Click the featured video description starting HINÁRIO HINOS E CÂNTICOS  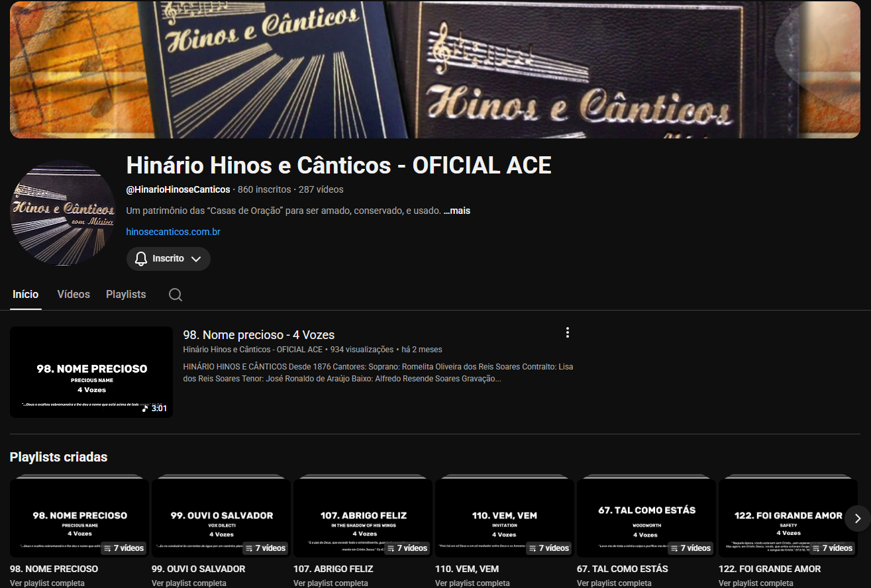(x=378, y=373)
